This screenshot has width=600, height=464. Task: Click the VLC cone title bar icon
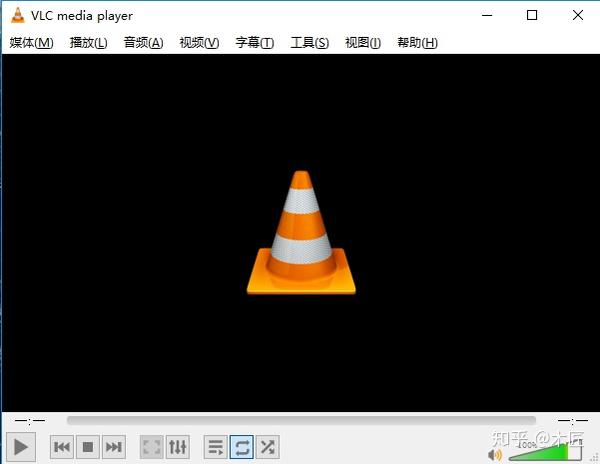click(18, 15)
